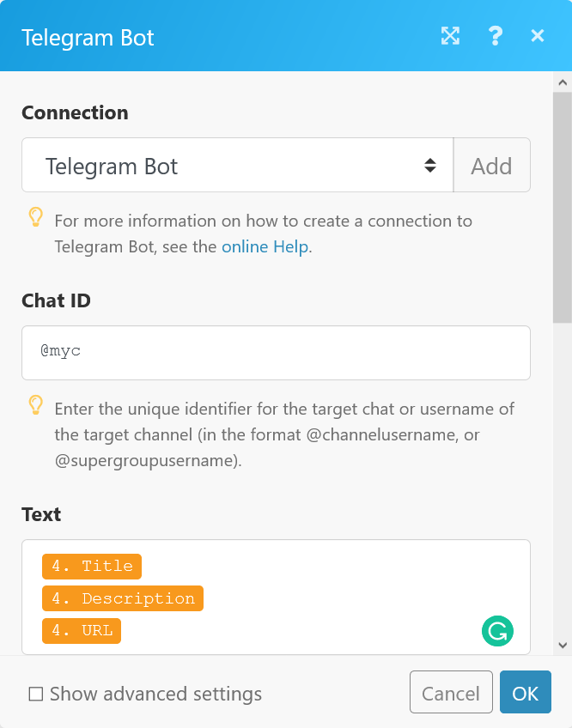Screen dimensions: 572x728
Task: Click the Cancel button
Action: 451,692
